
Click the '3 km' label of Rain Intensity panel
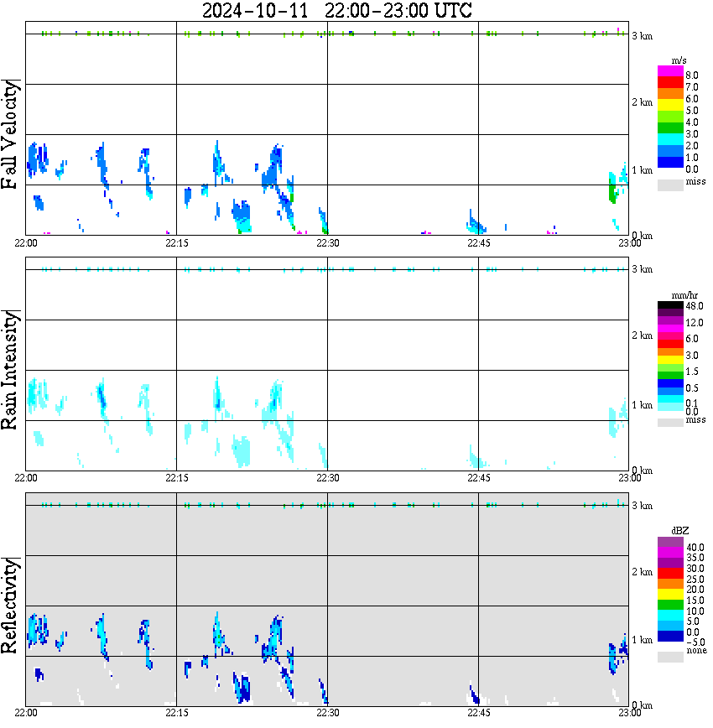click(643, 269)
